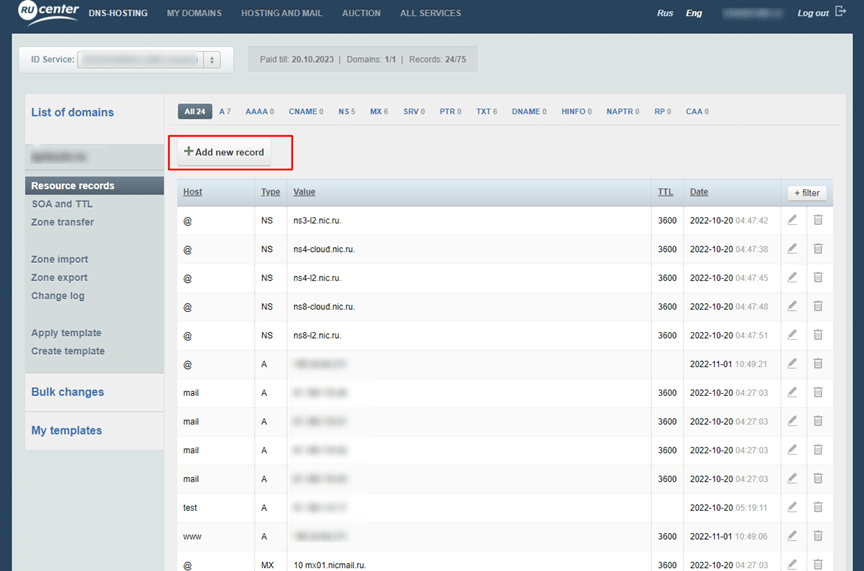Click the Add new record button
Screen dimensions: 864x571
[x=224, y=152]
